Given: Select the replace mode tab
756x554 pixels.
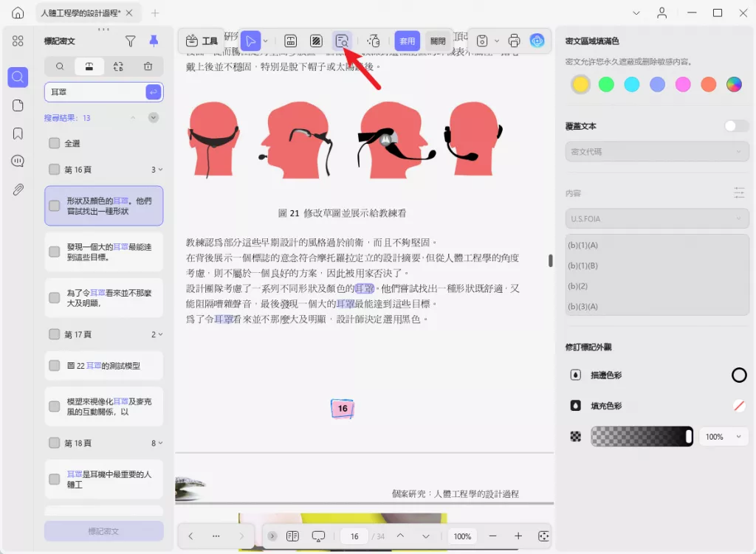Looking at the screenshot, I should (119, 66).
